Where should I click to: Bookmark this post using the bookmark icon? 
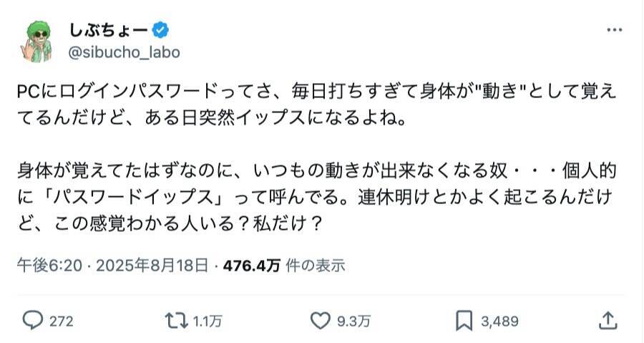click(464, 321)
